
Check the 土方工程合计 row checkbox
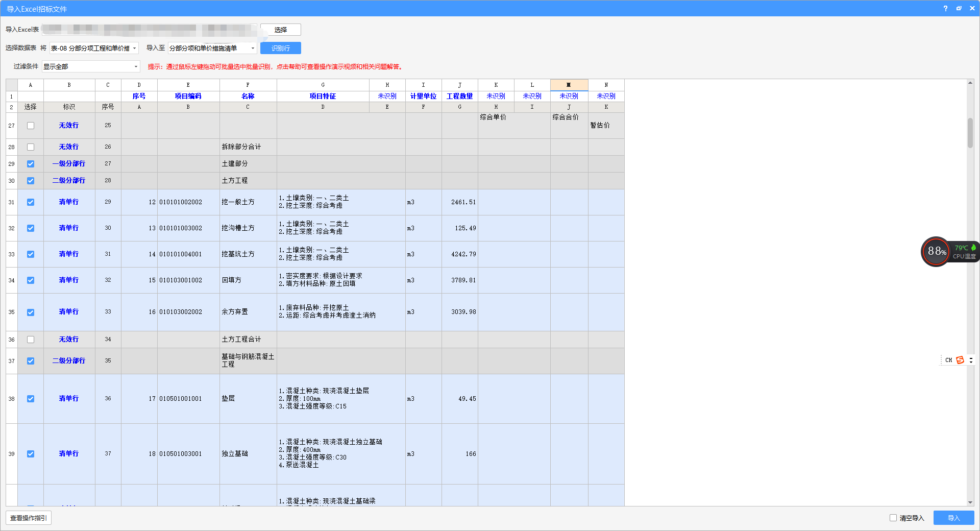point(31,340)
